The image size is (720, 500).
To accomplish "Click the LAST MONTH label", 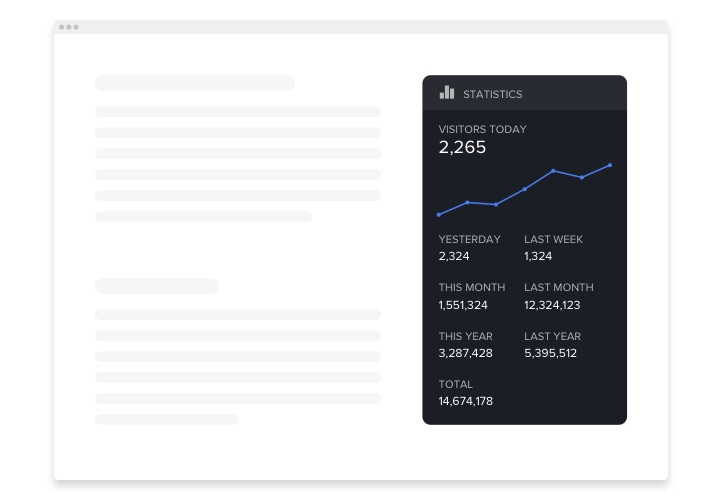I will [559, 287].
